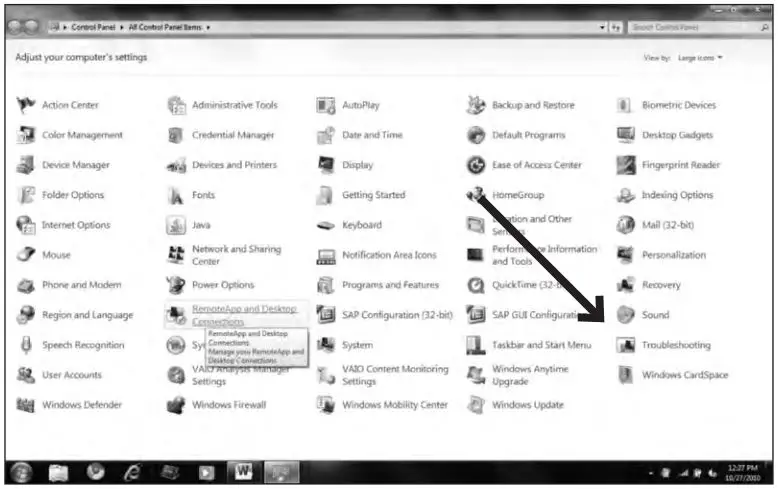Open the Internet Options icon
Viewport: 778px width, 489px height.
coord(26,225)
